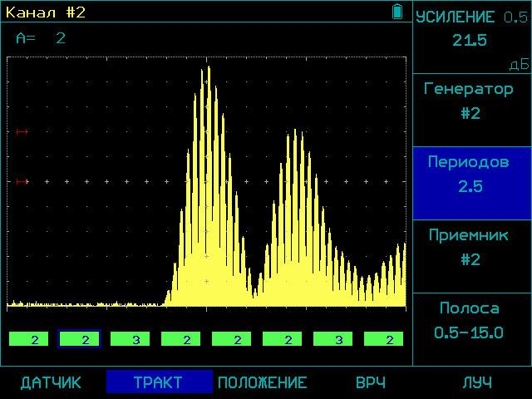This screenshot has height=399, width=532.
Task: Select the Генератор #2 parameter
Action: point(470,101)
